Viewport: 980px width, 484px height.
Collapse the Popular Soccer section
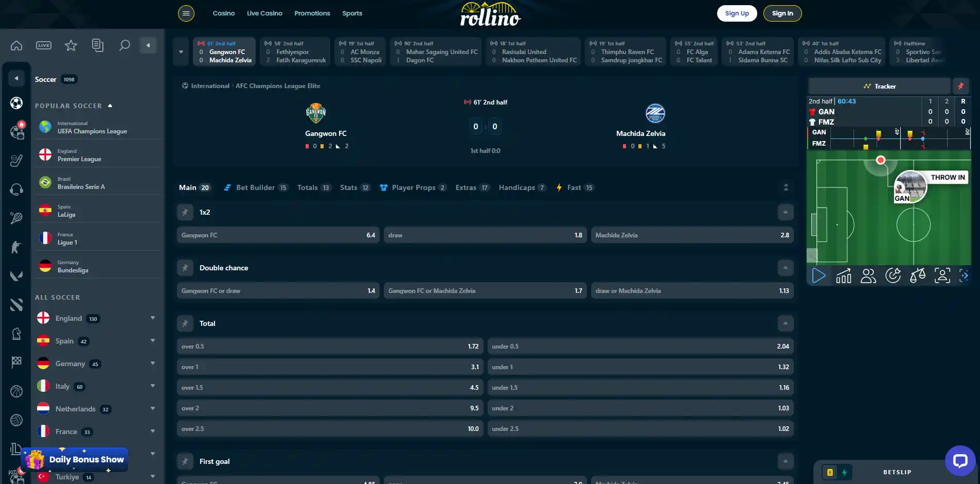coord(110,106)
